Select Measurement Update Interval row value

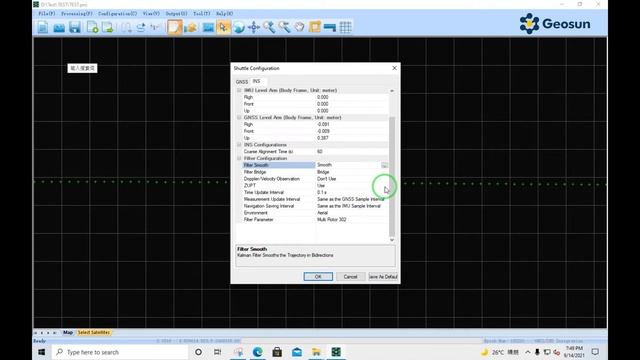click(x=352, y=199)
